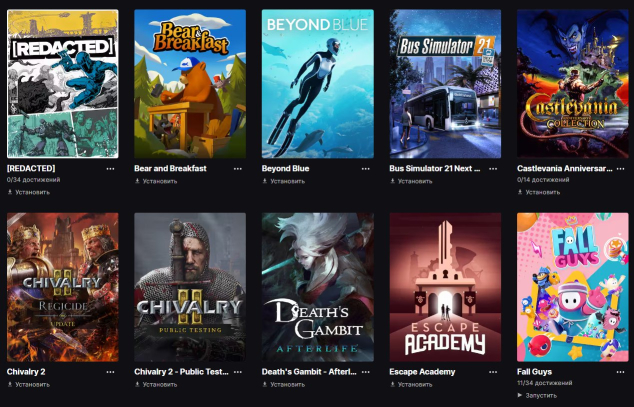Open more options for Bus Simulator 21
Viewport: 634px width, 407px height.
[493, 169]
